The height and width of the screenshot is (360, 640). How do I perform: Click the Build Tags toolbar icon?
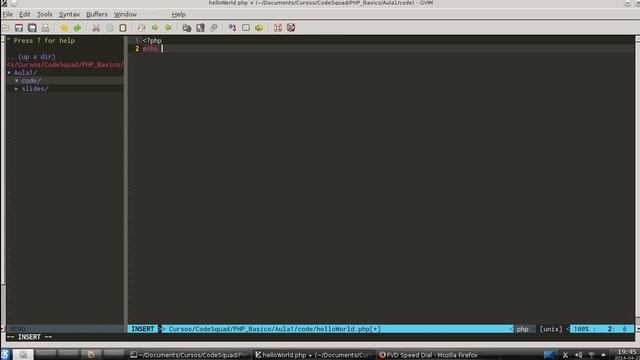click(x=246, y=28)
